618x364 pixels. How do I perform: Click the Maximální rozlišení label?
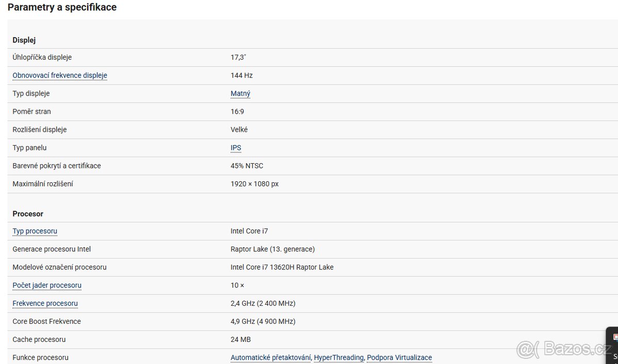coord(43,184)
